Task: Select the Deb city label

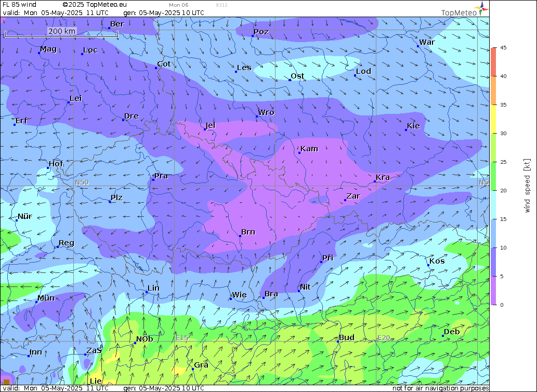Action: [452, 332]
